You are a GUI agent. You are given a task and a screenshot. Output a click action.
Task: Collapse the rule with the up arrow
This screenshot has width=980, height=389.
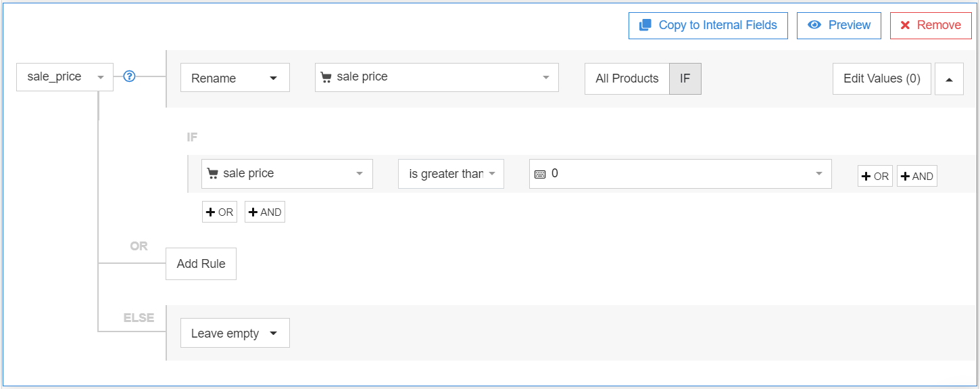949,79
